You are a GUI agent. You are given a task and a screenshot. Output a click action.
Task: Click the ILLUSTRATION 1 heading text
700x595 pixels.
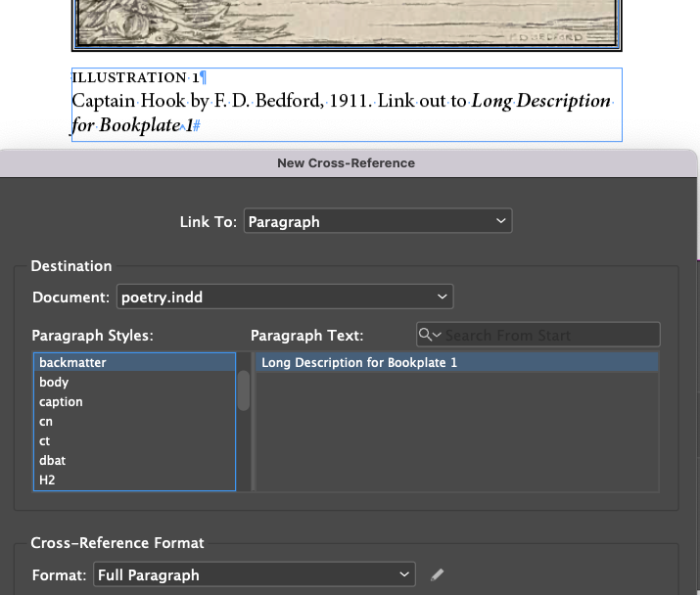[136, 77]
